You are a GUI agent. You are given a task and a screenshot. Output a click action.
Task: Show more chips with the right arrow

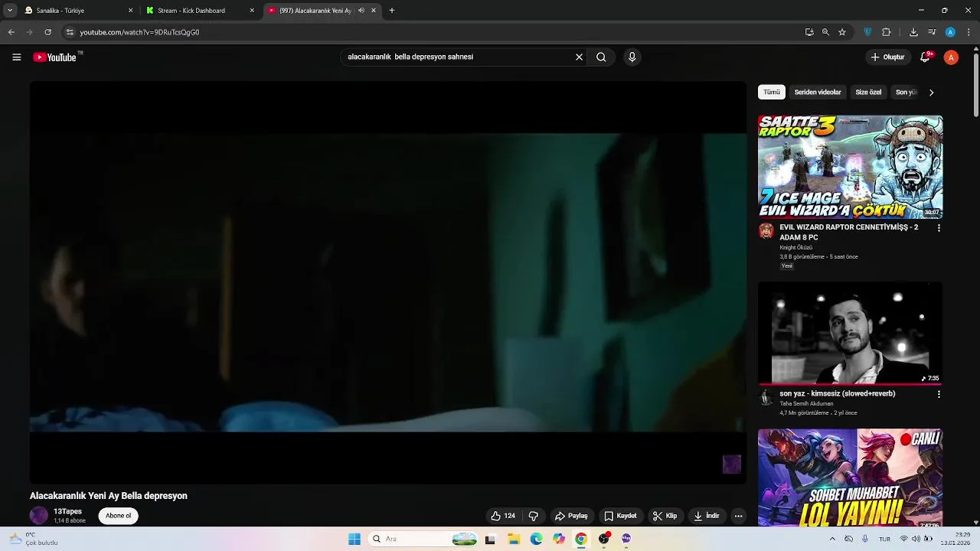tap(931, 93)
